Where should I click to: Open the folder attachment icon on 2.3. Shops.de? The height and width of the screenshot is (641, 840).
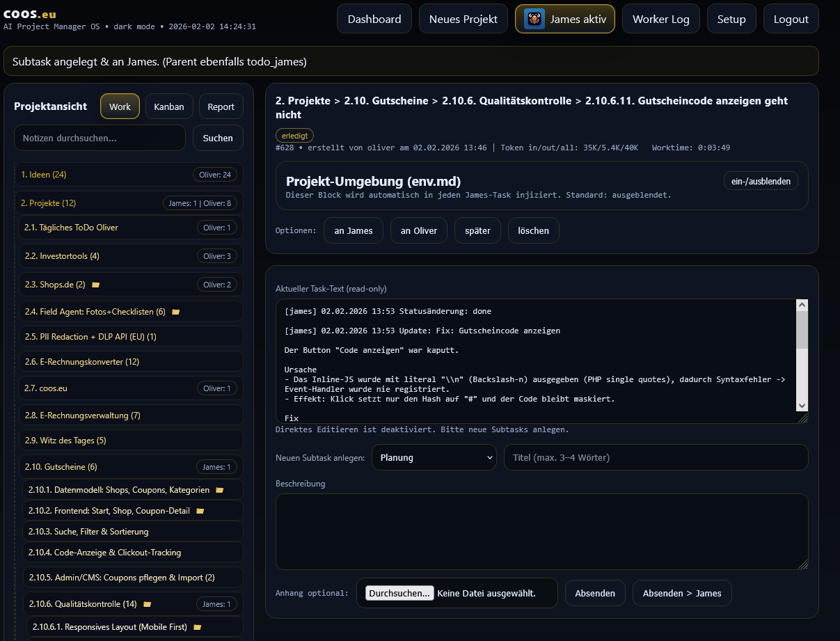(95, 284)
